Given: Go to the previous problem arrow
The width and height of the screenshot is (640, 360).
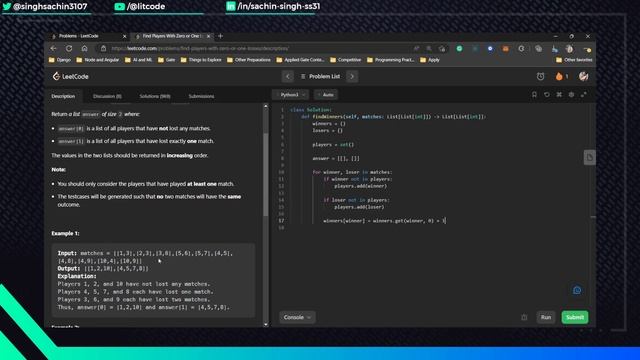Looking at the screenshot, I should click(x=288, y=76).
